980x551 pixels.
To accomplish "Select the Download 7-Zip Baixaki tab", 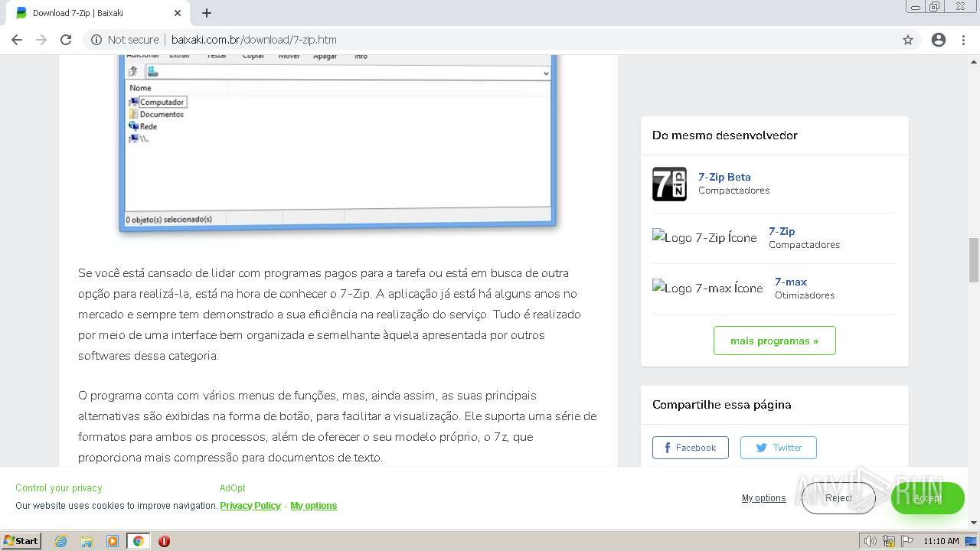I will click(x=97, y=13).
